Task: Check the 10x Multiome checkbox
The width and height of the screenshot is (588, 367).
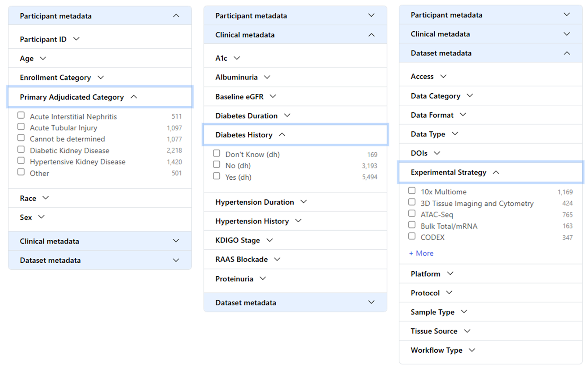Action: [x=412, y=191]
